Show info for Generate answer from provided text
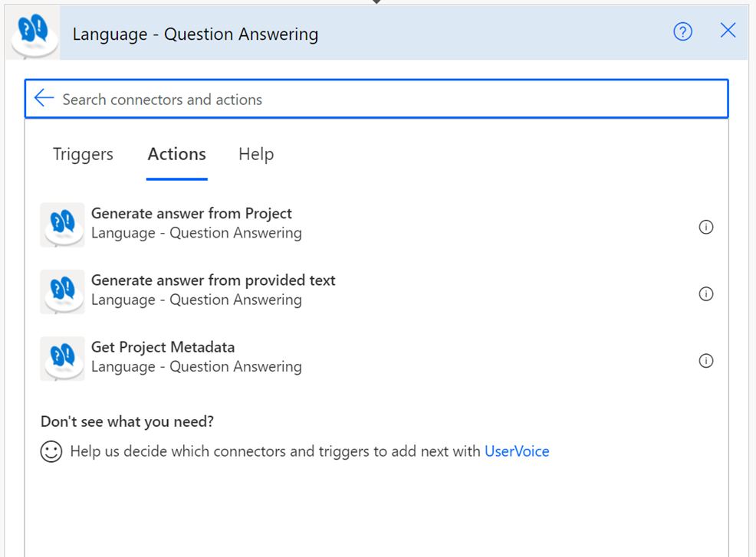Viewport: 756px width, 557px height. (706, 294)
